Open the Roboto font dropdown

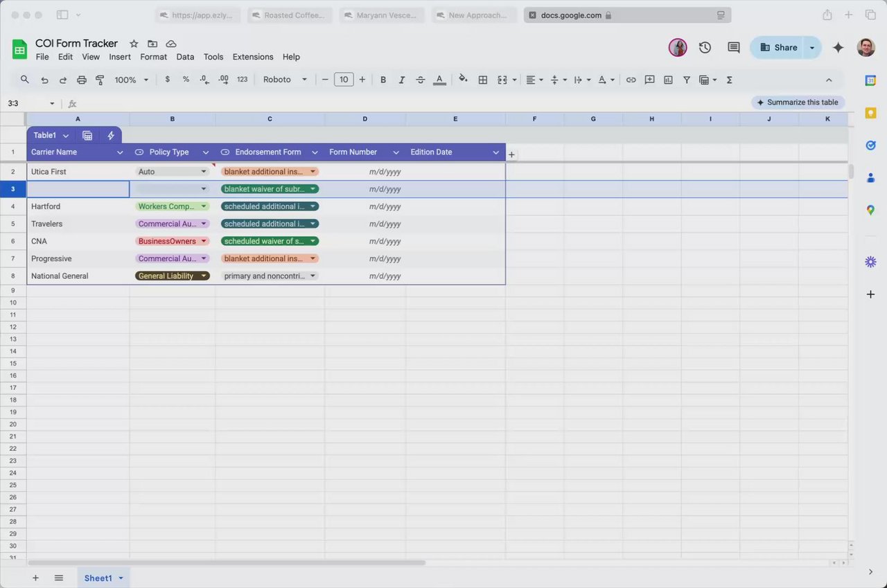coord(285,80)
